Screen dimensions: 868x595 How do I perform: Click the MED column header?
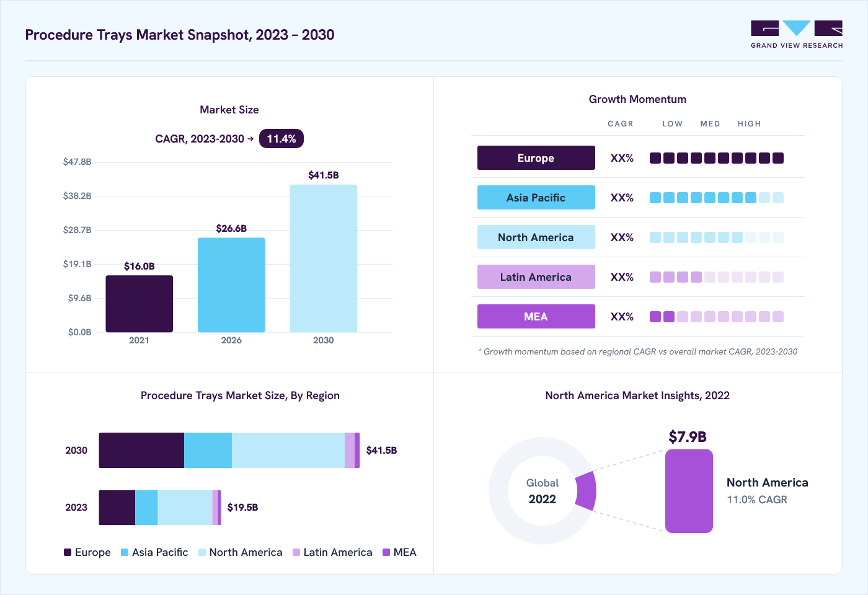pyautogui.click(x=710, y=124)
